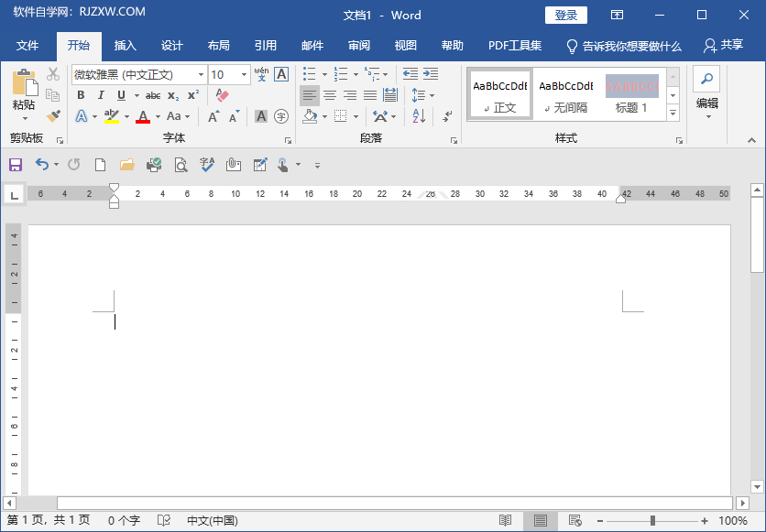
Task: Open line spacing dropdown
Action: point(423,95)
